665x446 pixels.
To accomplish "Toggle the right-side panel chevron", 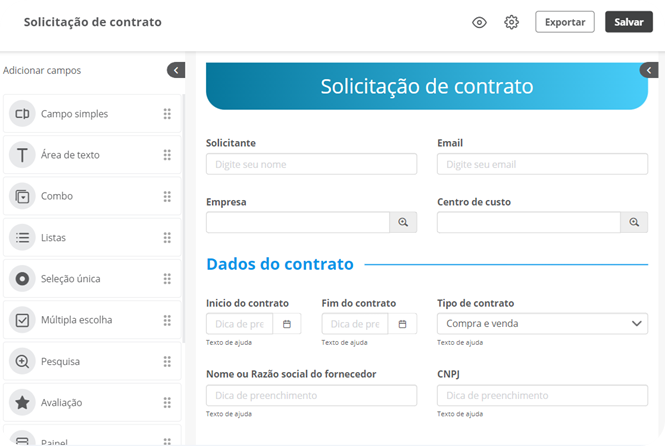I will click(x=649, y=70).
